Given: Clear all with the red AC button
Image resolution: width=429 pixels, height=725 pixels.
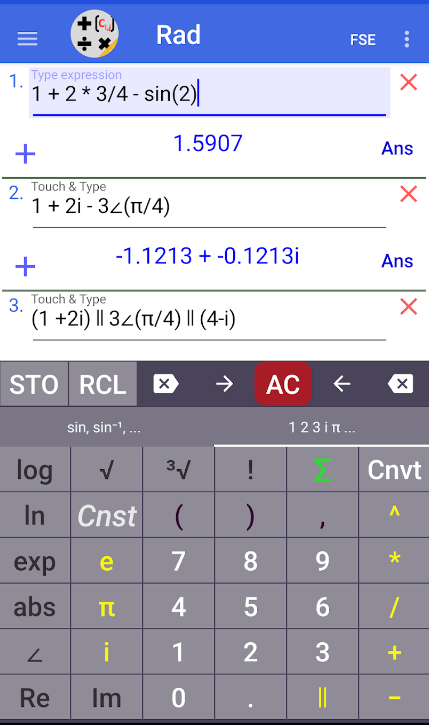Looking at the screenshot, I should [x=283, y=384].
